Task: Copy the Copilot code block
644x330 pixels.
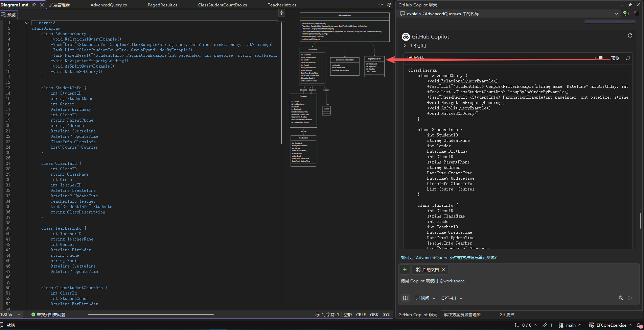Action: 628,58
